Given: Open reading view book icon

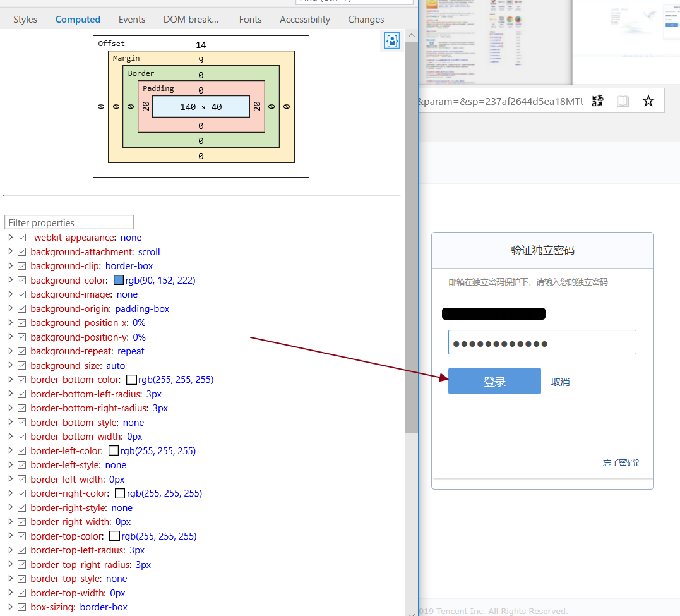Looking at the screenshot, I should coord(623,101).
